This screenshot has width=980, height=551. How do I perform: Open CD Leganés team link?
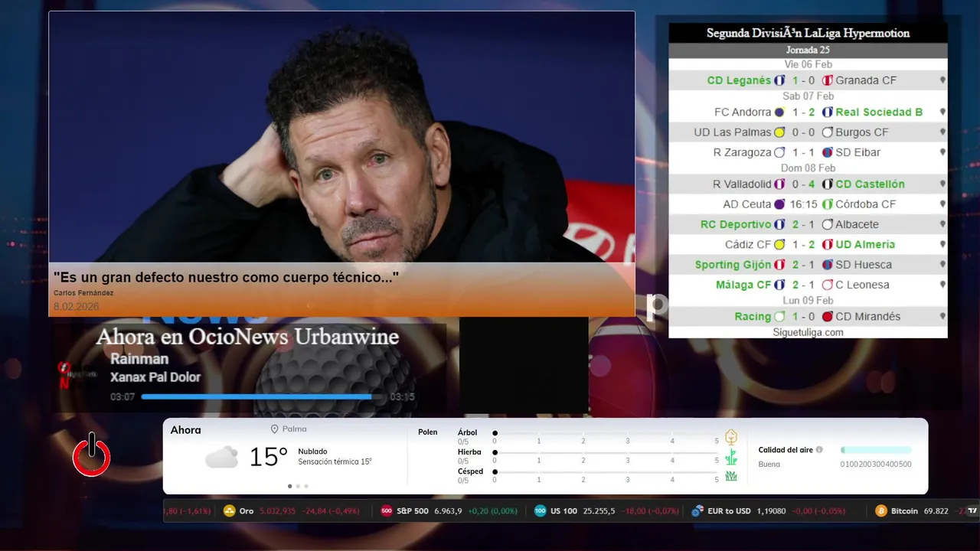[739, 80]
